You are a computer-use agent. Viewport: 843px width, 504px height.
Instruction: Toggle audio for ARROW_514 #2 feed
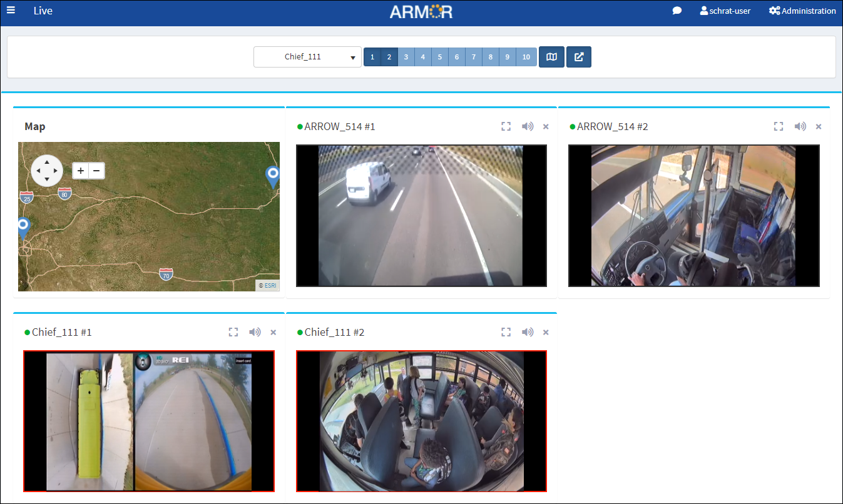(800, 126)
